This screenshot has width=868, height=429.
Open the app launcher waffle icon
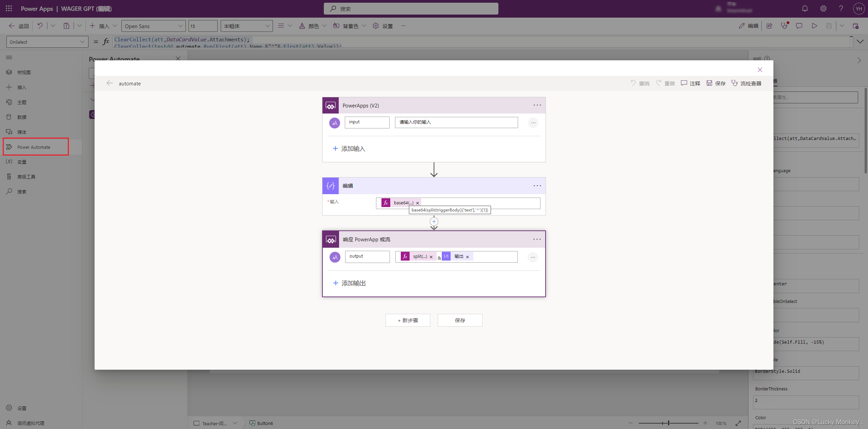9,8
